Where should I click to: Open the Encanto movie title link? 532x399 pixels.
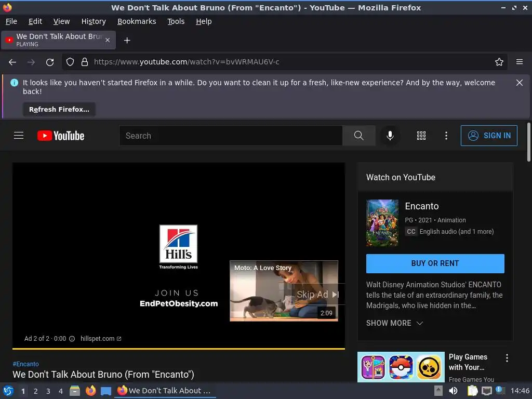422,206
